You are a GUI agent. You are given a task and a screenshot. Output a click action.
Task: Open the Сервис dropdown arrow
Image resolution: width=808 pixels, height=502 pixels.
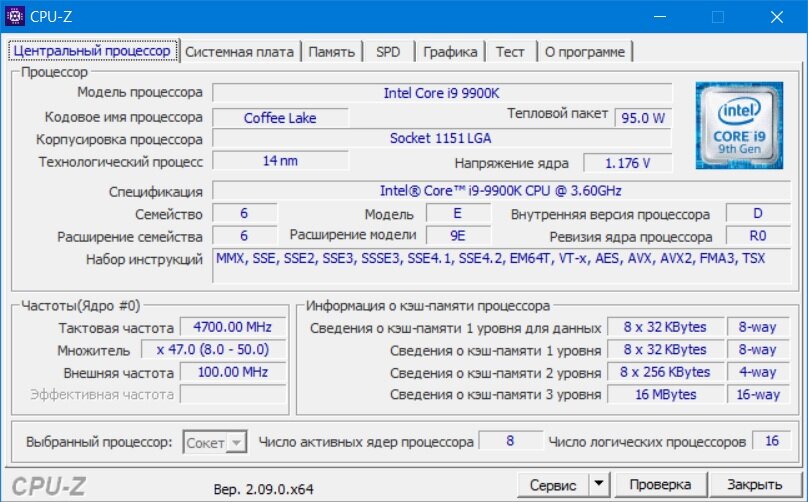pyautogui.click(x=599, y=485)
